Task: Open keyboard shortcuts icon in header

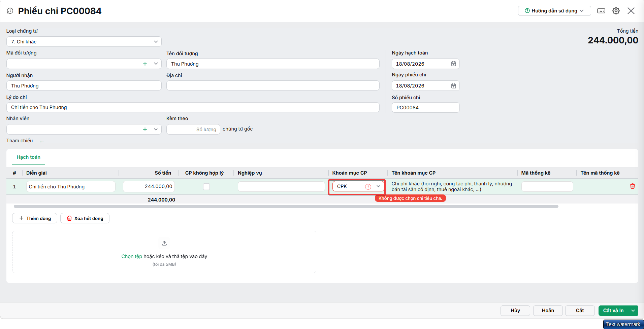Action: 601,11
